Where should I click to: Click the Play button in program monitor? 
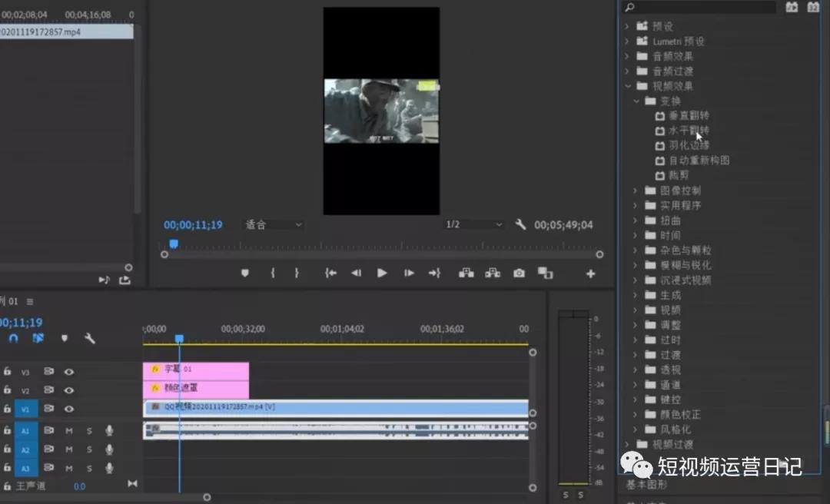click(x=381, y=273)
